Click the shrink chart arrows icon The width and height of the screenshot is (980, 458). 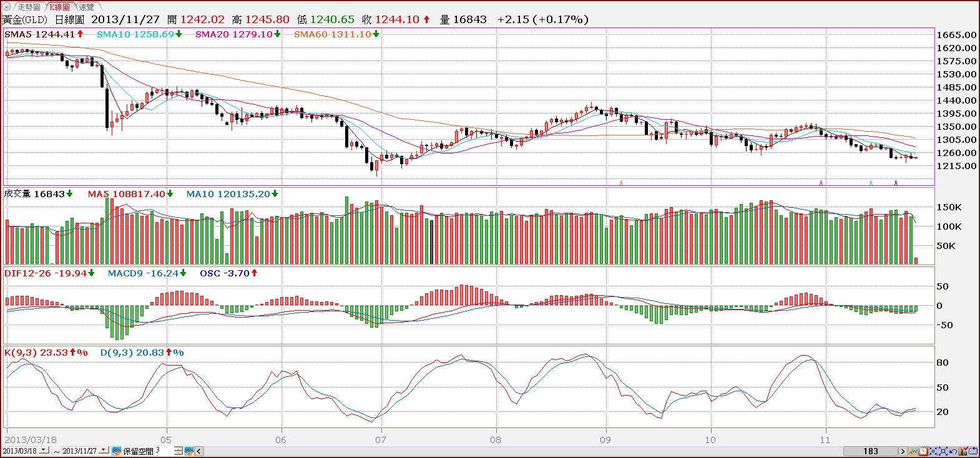click(933, 451)
